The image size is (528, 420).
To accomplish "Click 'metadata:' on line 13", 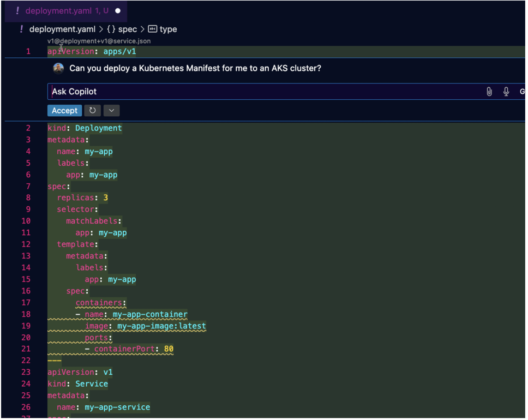I will click(x=87, y=256).
